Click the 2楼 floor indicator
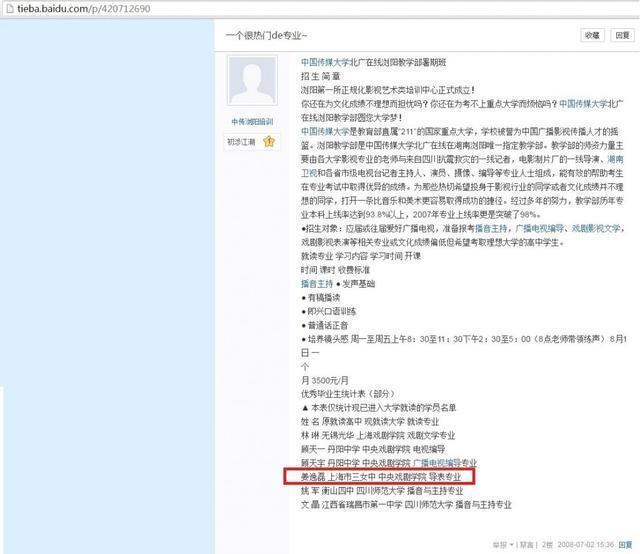640x554 pixels. (547, 545)
